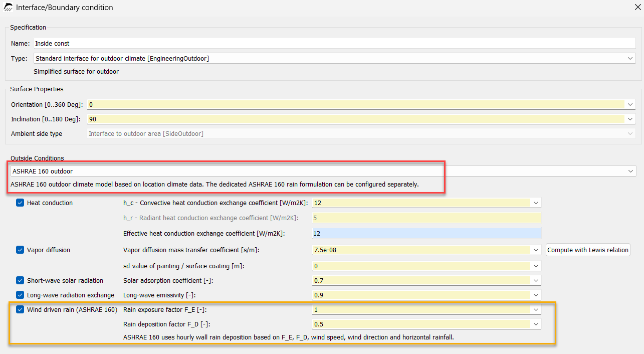The image size is (644, 354).
Task: Click the 'Surface Properties' group label
Action: point(37,89)
